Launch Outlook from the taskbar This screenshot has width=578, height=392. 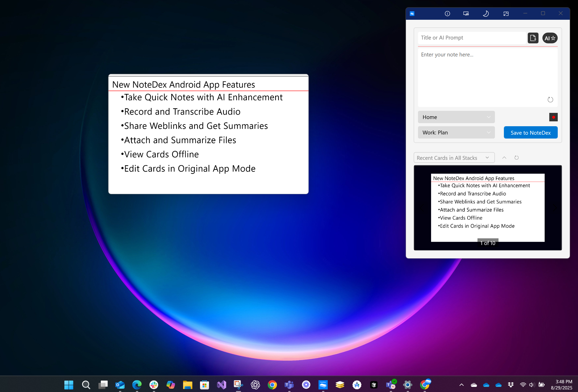(x=120, y=385)
